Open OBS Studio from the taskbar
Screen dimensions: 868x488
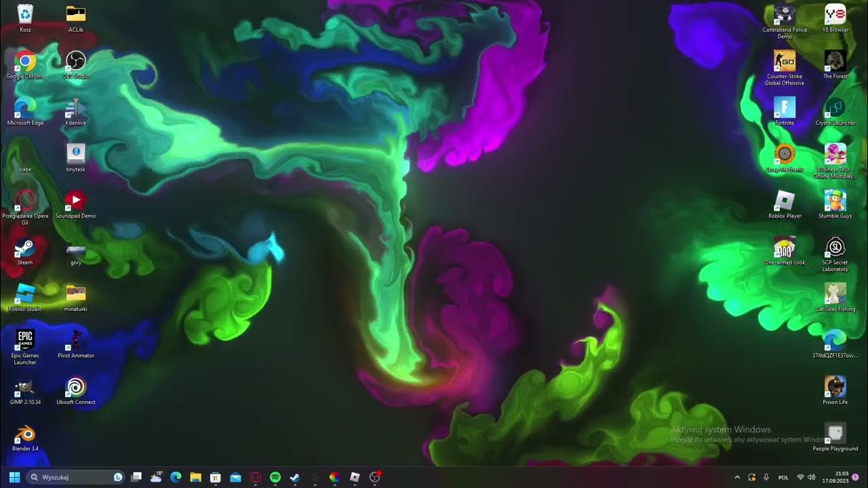374,477
